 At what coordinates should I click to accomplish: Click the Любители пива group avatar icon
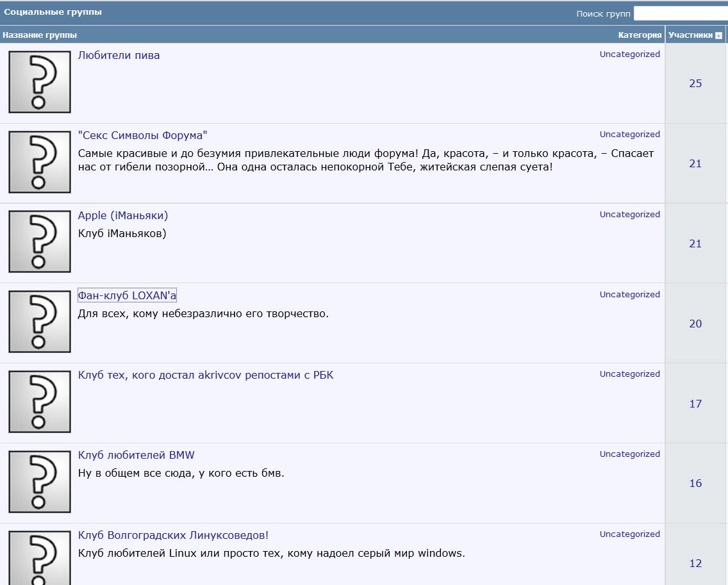click(x=39, y=82)
